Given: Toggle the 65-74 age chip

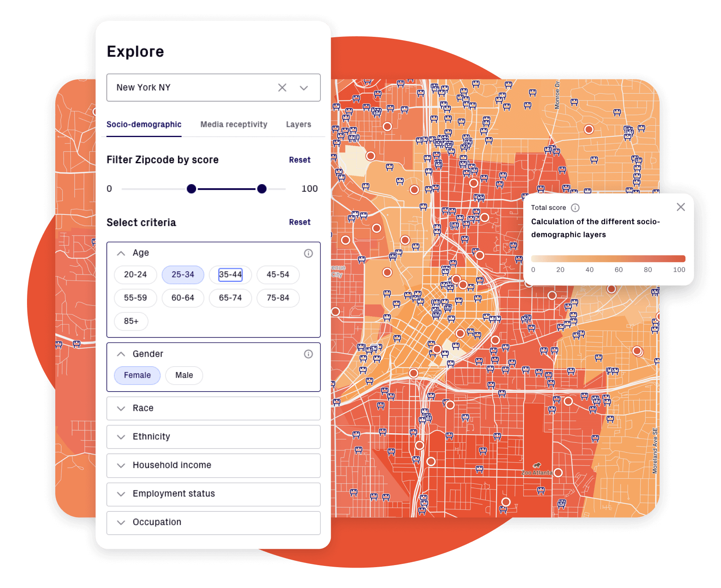Looking at the screenshot, I should pos(231,298).
